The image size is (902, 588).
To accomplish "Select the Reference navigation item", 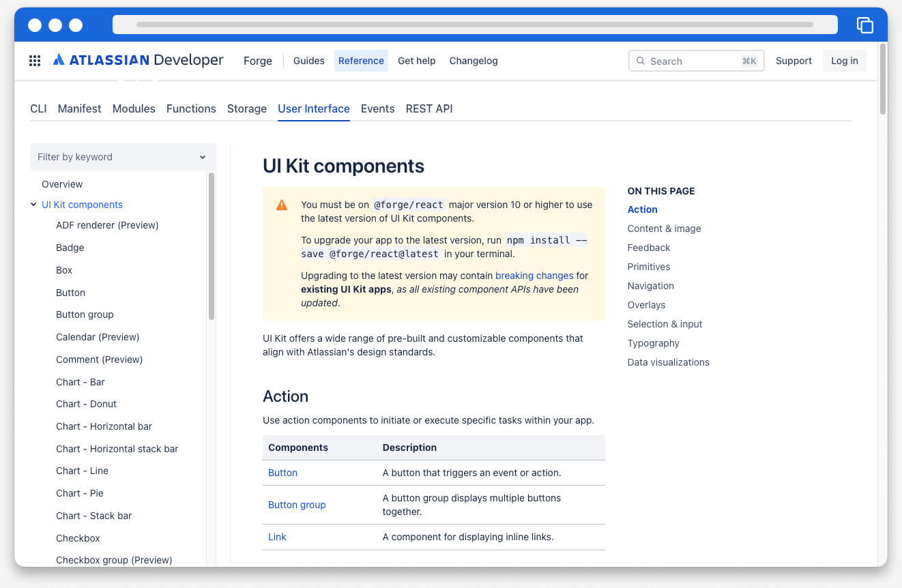I will tap(361, 61).
